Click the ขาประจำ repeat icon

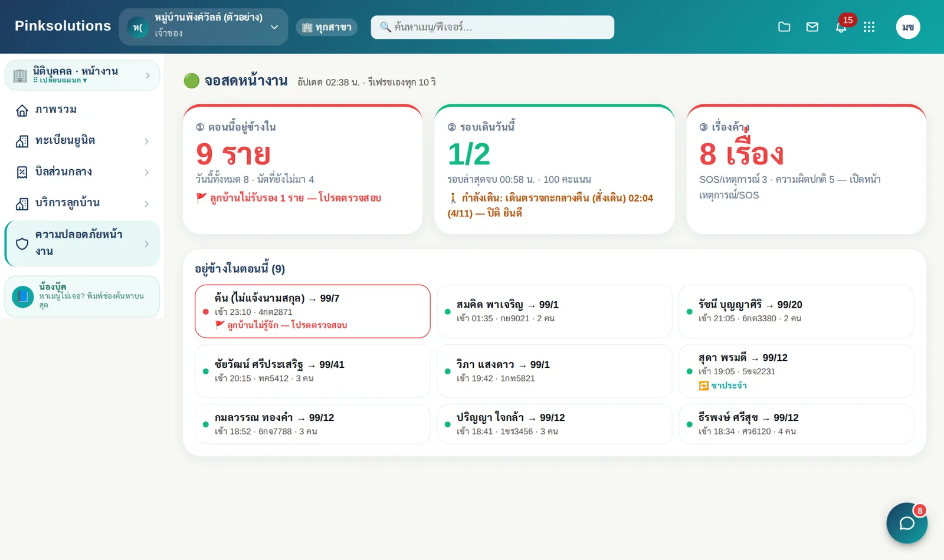[703, 386]
